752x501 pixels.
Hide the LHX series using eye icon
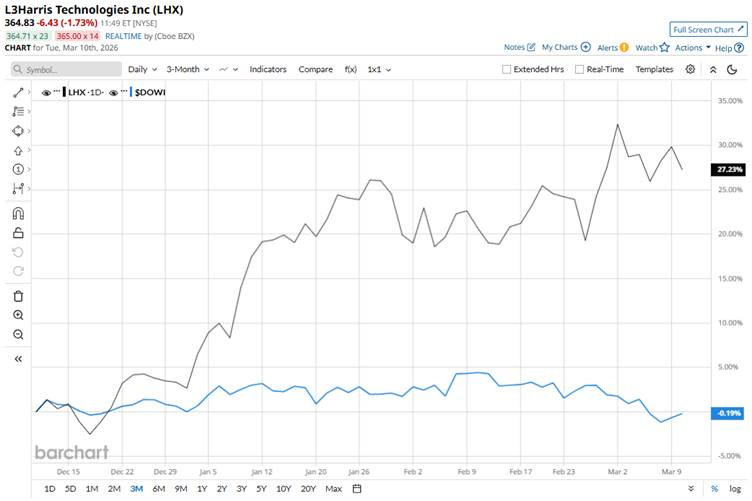[47, 92]
